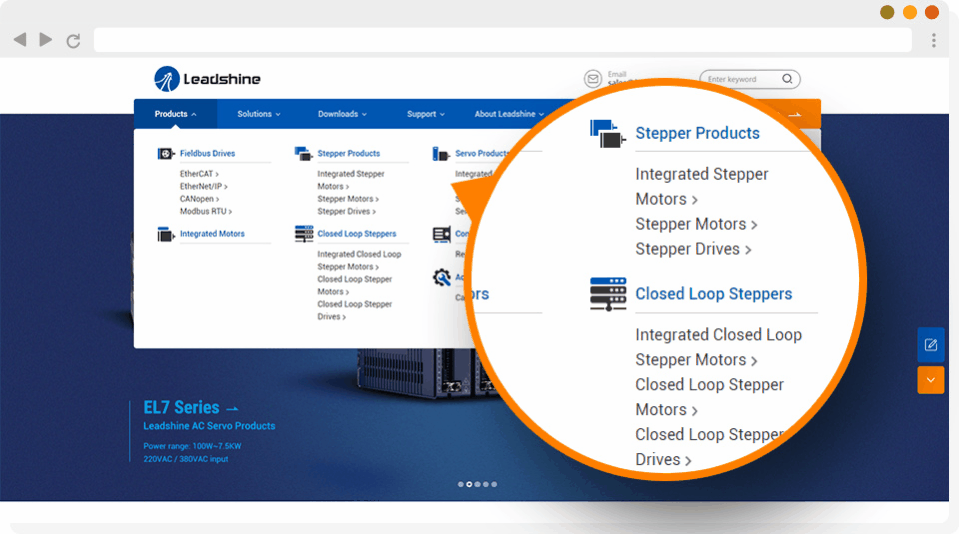Select Integrated Stepper Motors in unmagnified menu

click(x=350, y=180)
